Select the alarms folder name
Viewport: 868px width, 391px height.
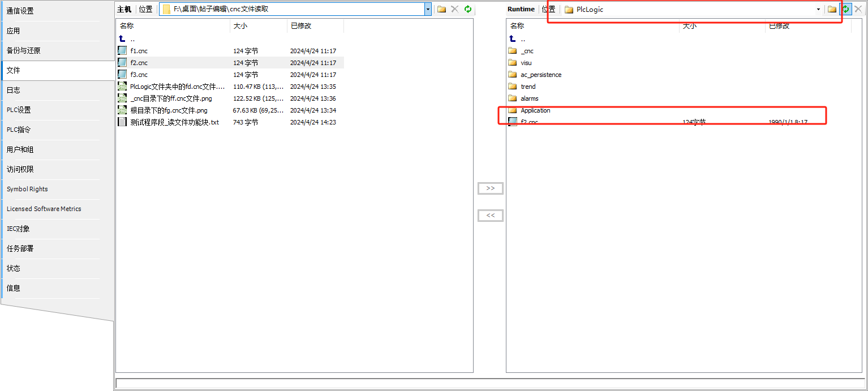[x=530, y=98]
